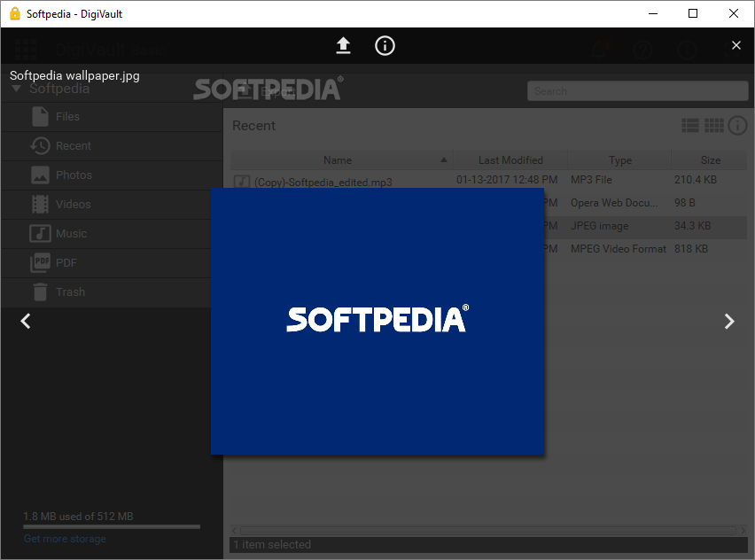Click the Recent clock history icon

[x=40, y=146]
